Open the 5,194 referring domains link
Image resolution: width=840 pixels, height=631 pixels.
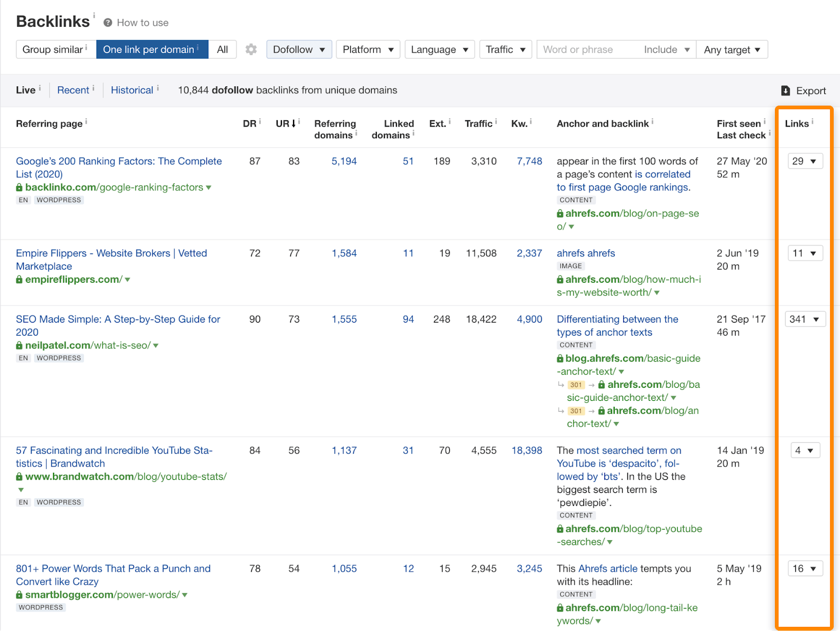coord(344,161)
